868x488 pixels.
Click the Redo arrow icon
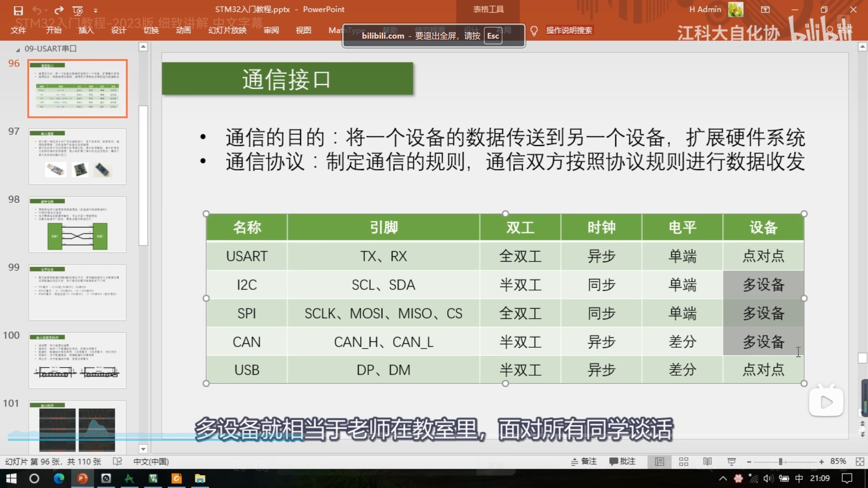tap(59, 11)
